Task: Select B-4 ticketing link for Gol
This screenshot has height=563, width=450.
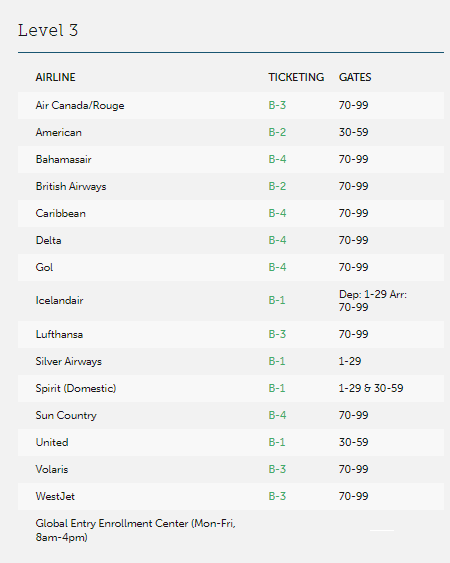Action: coord(277,267)
